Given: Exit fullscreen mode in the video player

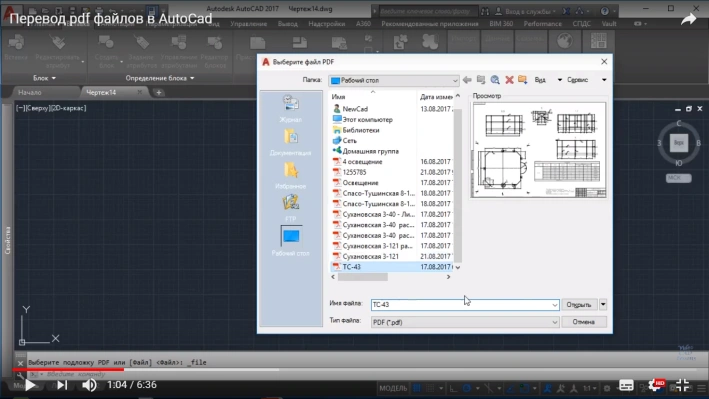Looking at the screenshot, I should pyautogui.click(x=682, y=385).
